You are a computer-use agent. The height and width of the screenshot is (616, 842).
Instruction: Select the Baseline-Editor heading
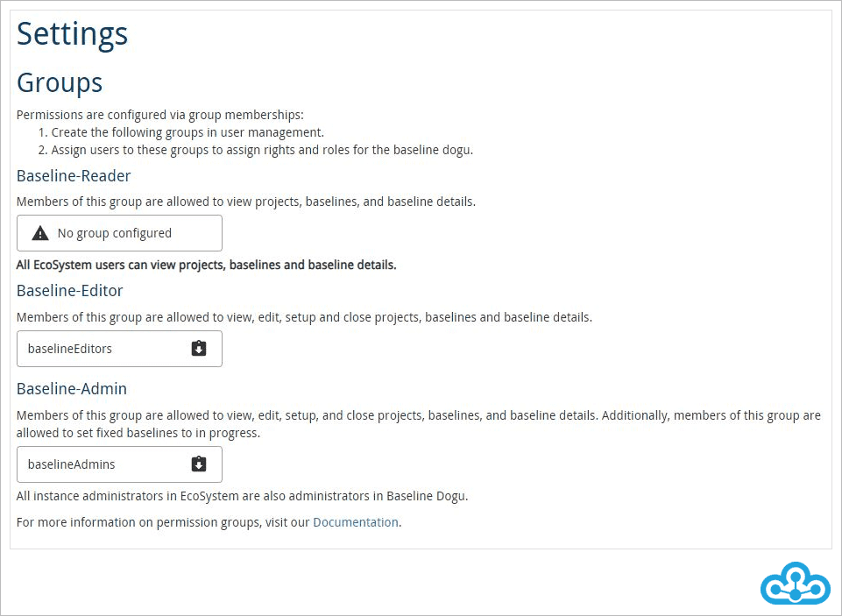69,290
